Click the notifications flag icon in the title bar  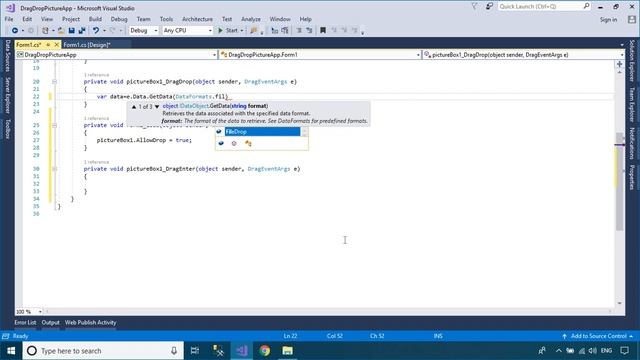(x=474, y=7)
